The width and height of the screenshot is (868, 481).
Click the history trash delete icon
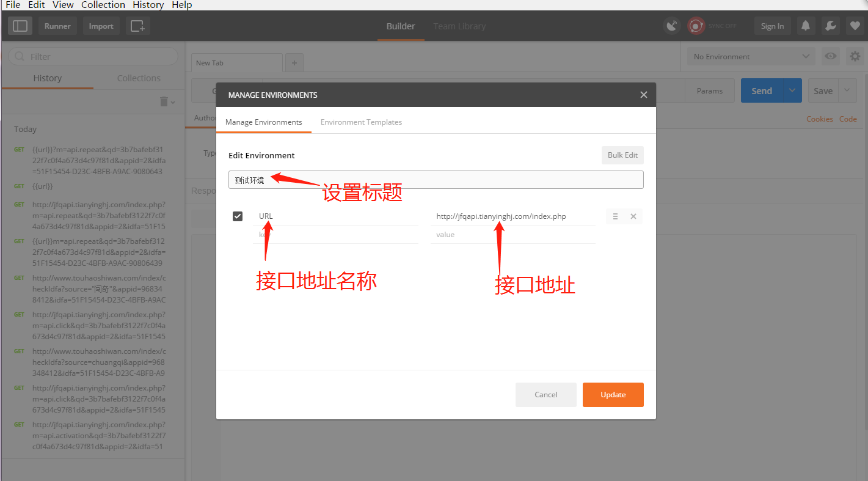(x=164, y=101)
